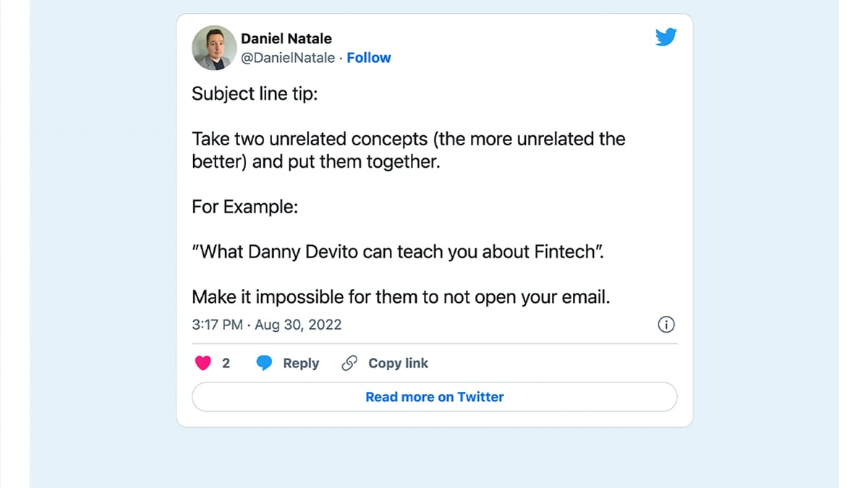
Task: Click the "Make it impossible" closing sentence
Action: pos(401,297)
